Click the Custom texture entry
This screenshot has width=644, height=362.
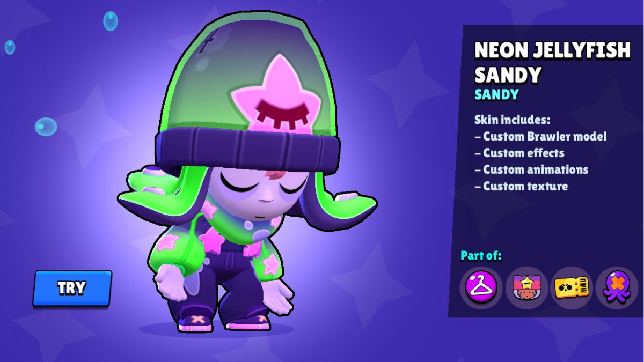(521, 186)
